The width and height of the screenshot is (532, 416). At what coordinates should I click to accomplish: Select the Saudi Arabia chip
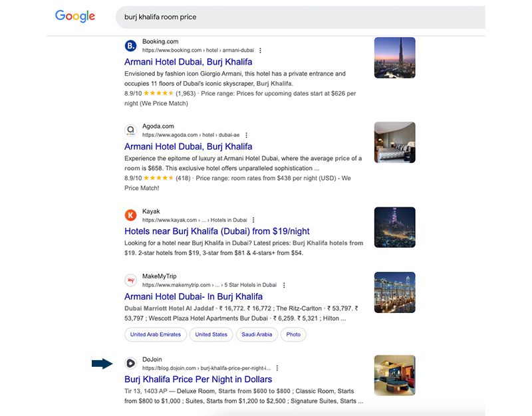257,334
